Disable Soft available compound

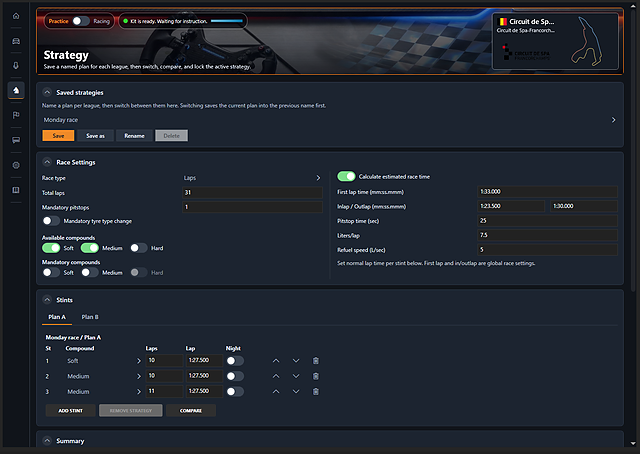pos(51,248)
